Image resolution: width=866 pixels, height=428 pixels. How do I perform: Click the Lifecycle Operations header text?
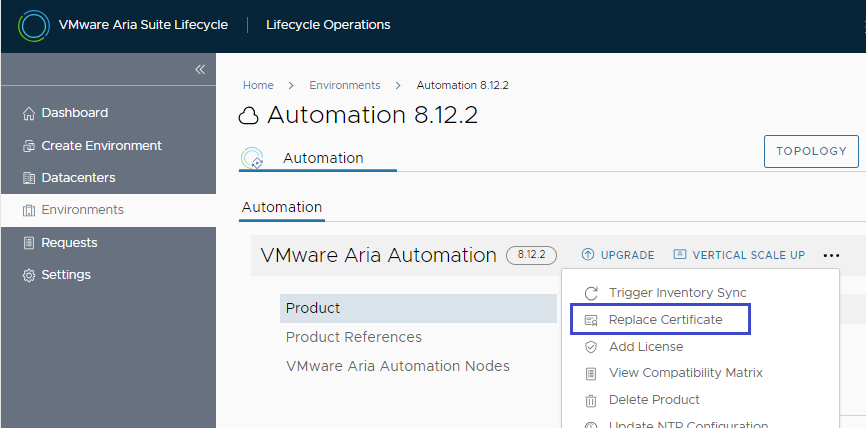tap(328, 25)
